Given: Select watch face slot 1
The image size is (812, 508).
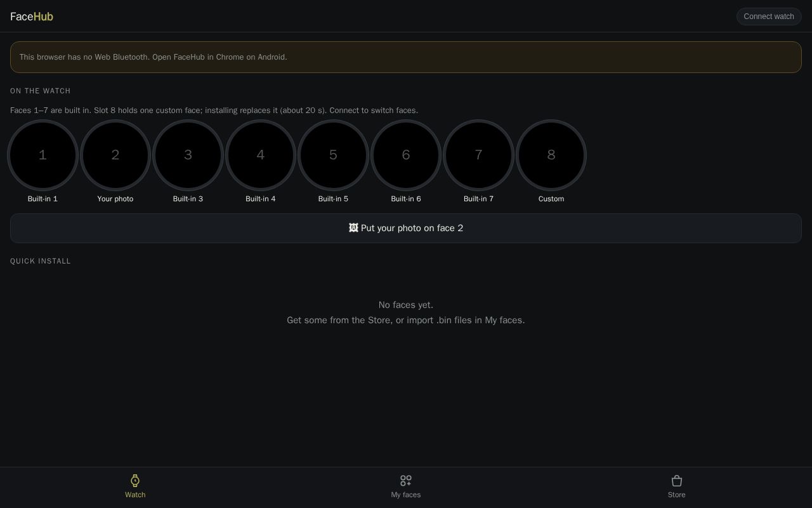Looking at the screenshot, I should point(43,155).
